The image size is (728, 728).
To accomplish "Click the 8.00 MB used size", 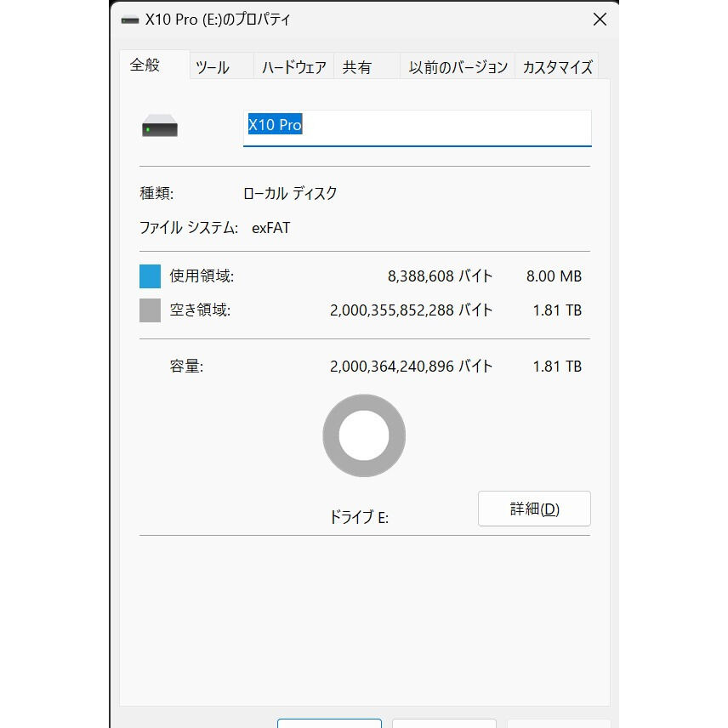I will (554, 276).
